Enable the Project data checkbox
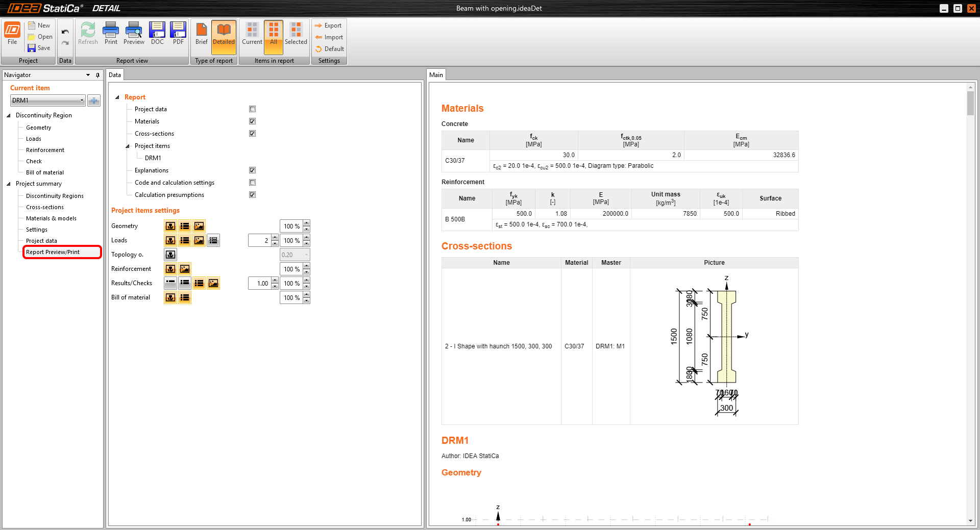This screenshot has width=980, height=530. click(x=252, y=109)
